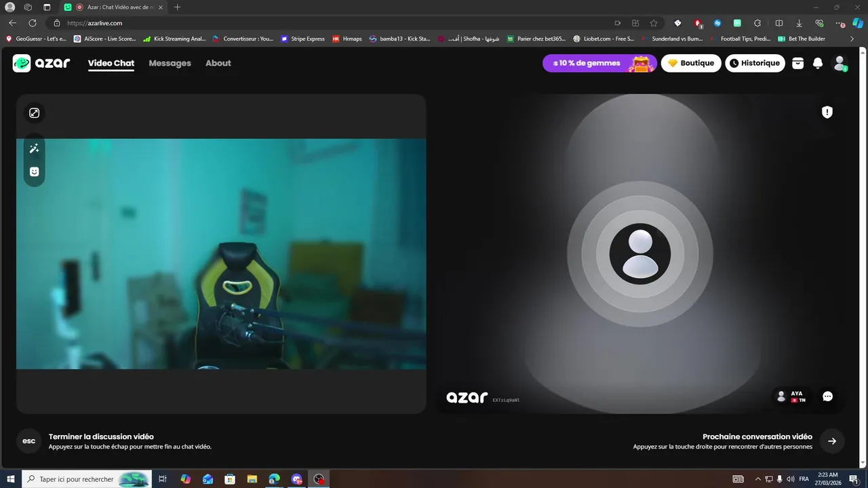
Task: Click the esc button to end chat
Action: (x=28, y=441)
